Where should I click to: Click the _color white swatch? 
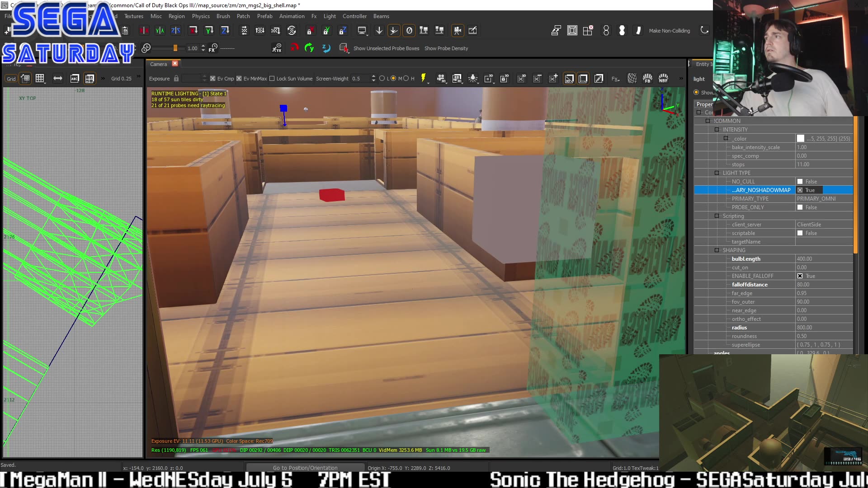click(801, 138)
